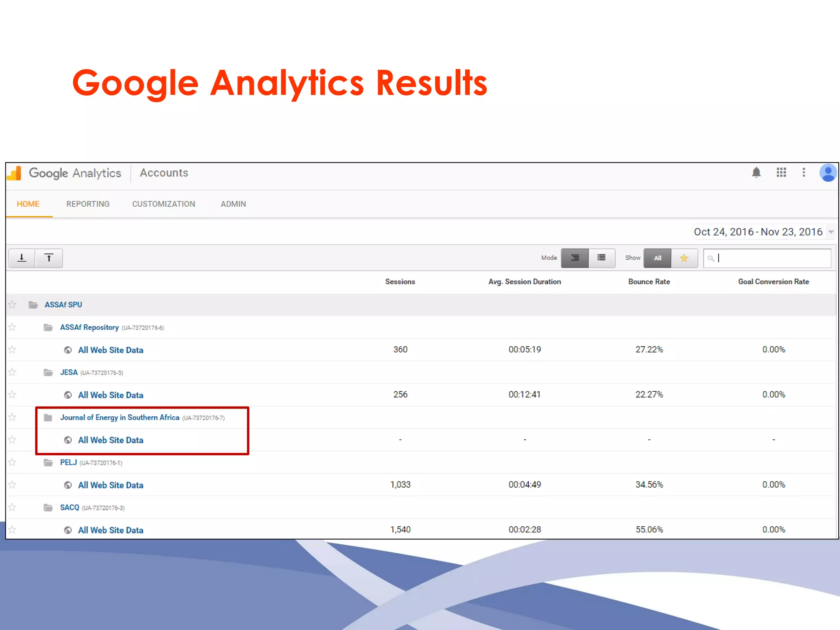
Task: Open the user account avatar
Action: point(828,173)
